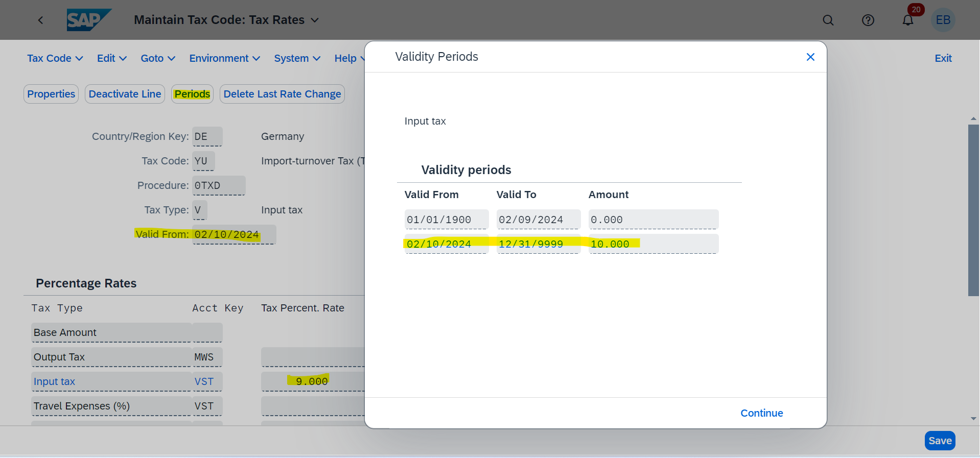Click the VST key in Input tax row
This screenshot has width=980, height=458.
pyautogui.click(x=207, y=381)
